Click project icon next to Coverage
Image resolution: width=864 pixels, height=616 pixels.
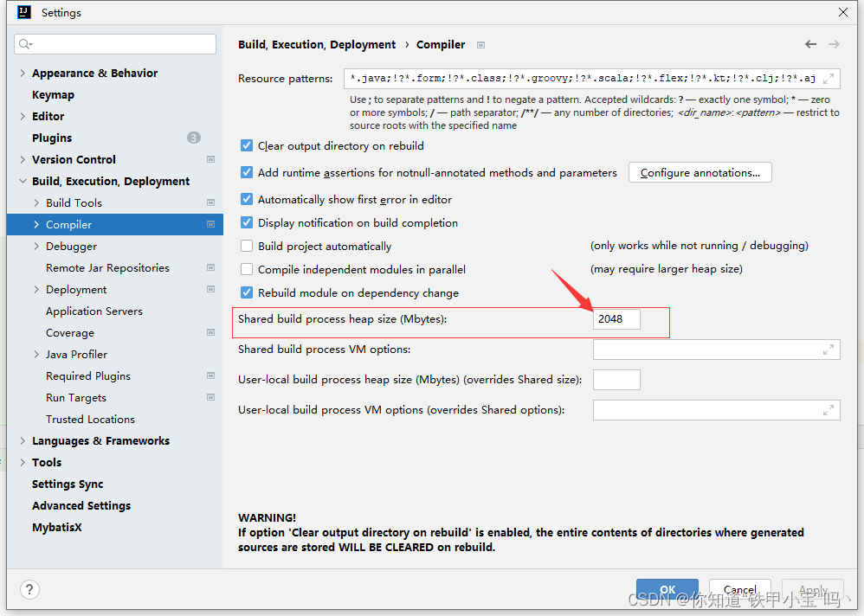210,333
